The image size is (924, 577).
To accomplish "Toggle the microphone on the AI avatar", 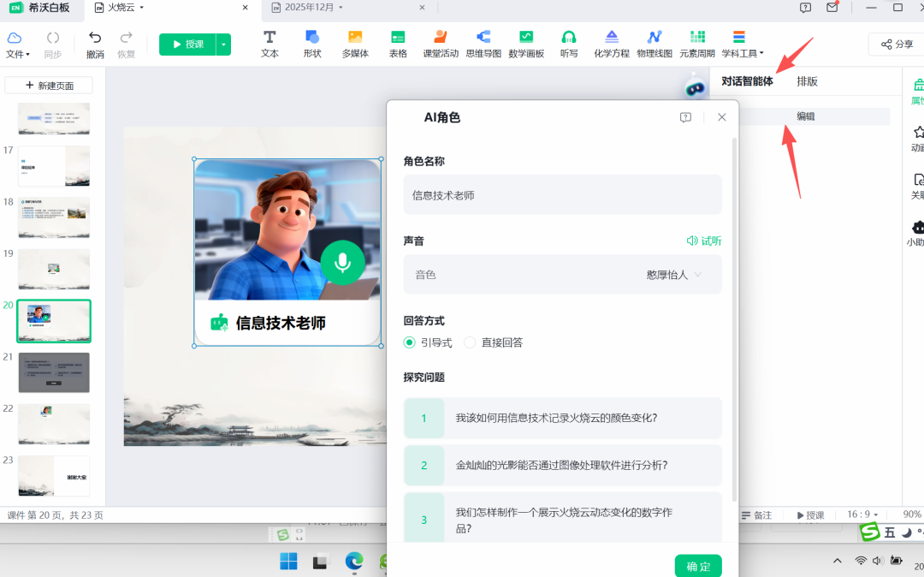I will click(344, 263).
